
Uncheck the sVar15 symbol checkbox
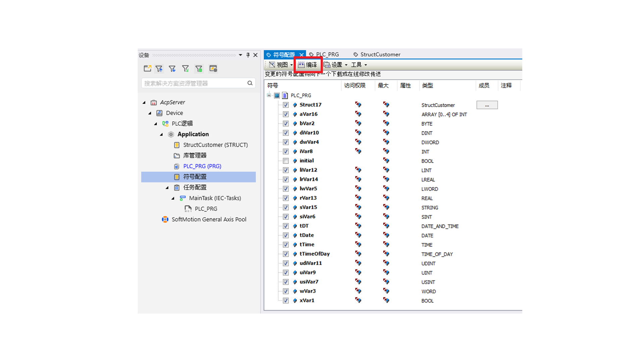[286, 207]
